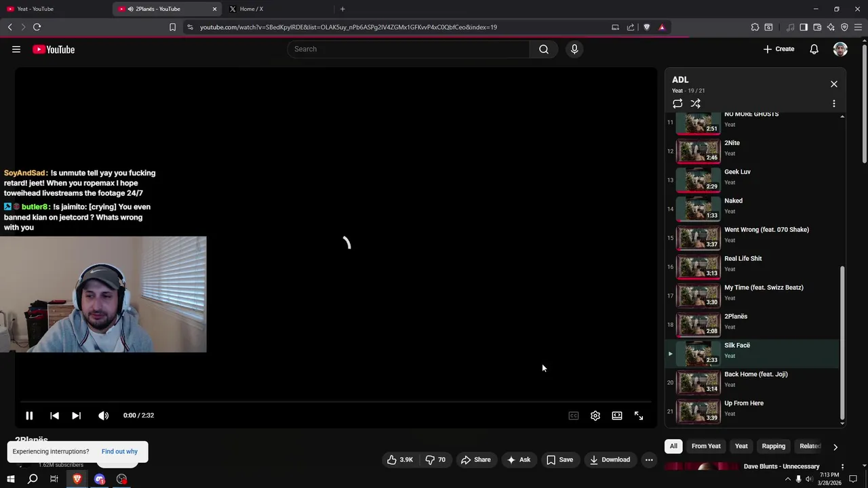Go to YouTube home via logo
This screenshot has width=868, height=488.
pyautogui.click(x=54, y=49)
